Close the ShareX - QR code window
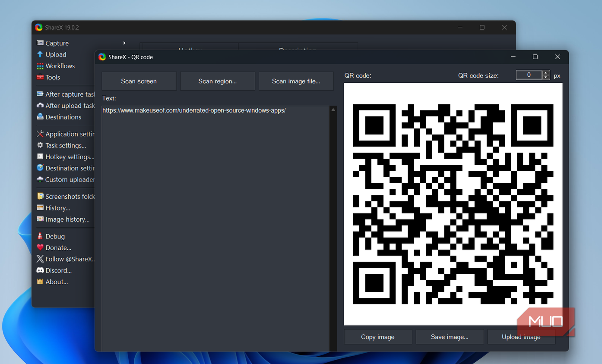602x364 pixels. point(558,57)
